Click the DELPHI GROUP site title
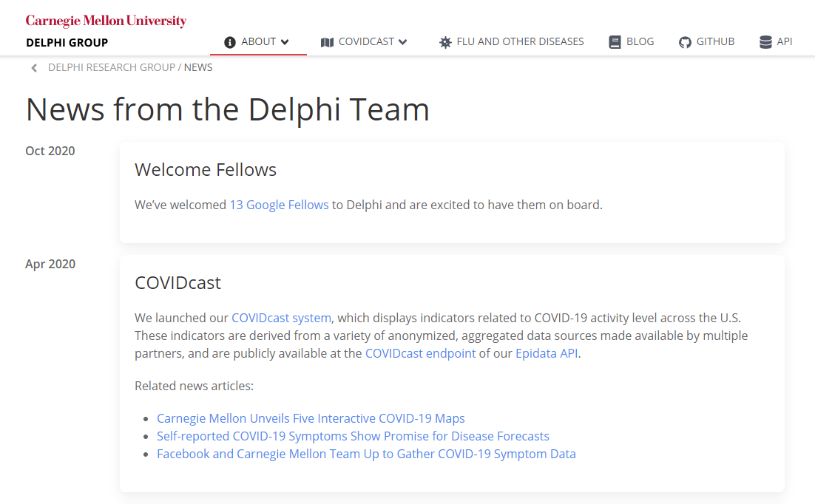 click(67, 43)
